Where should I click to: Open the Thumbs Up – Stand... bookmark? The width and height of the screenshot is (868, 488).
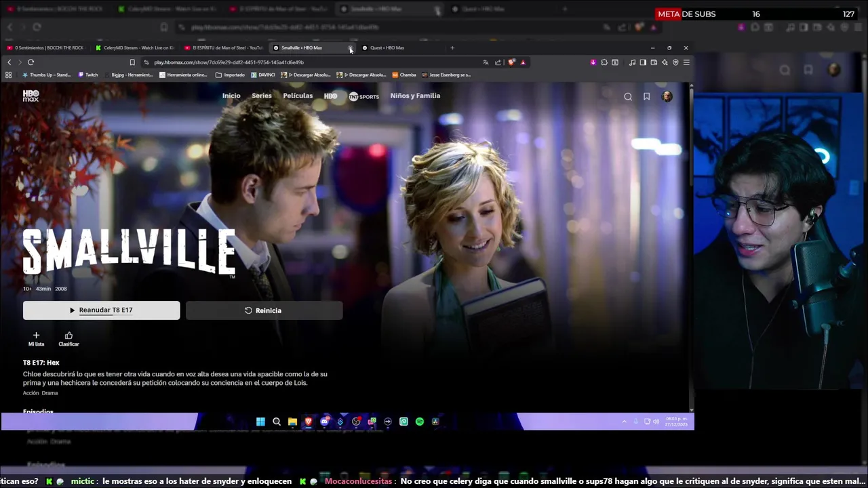pyautogui.click(x=47, y=75)
